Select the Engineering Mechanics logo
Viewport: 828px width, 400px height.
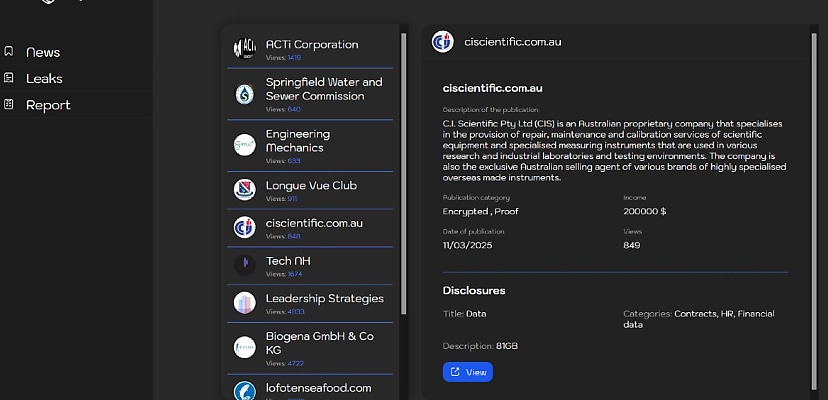tap(244, 145)
